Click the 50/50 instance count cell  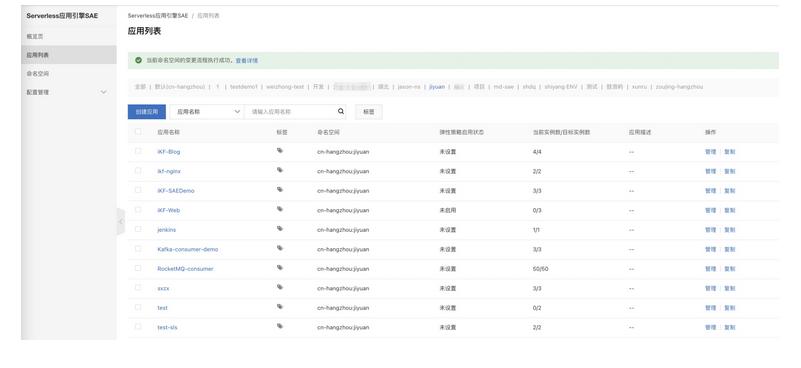pos(540,269)
